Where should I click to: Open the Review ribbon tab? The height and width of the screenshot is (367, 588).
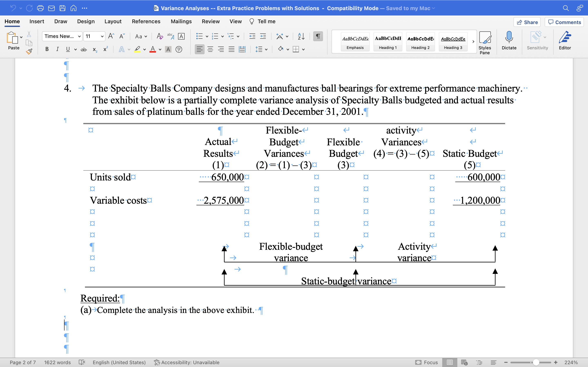click(210, 21)
